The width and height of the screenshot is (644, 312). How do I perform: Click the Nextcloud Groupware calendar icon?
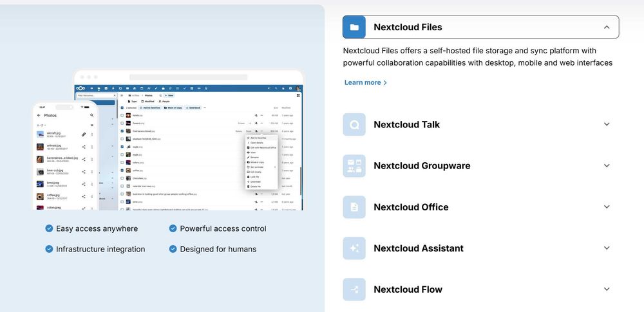click(354, 166)
